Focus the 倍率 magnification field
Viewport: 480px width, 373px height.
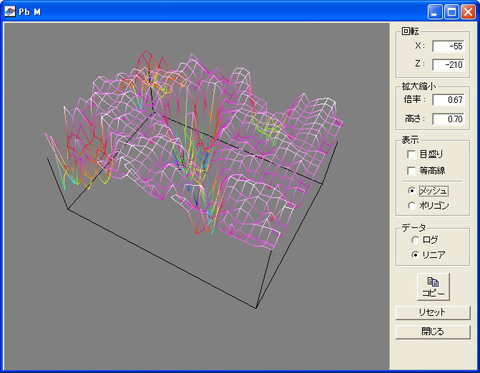[x=448, y=100]
